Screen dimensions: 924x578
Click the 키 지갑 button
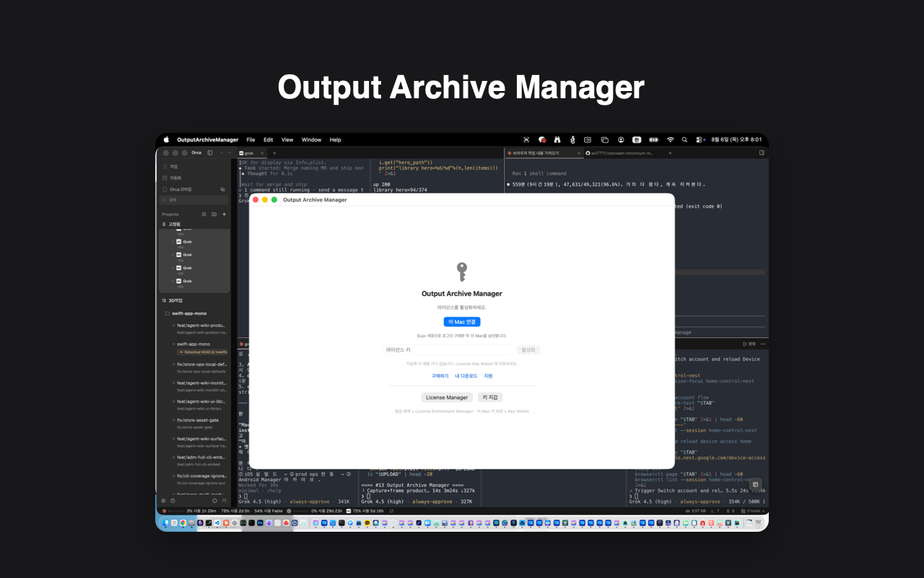pyautogui.click(x=490, y=397)
